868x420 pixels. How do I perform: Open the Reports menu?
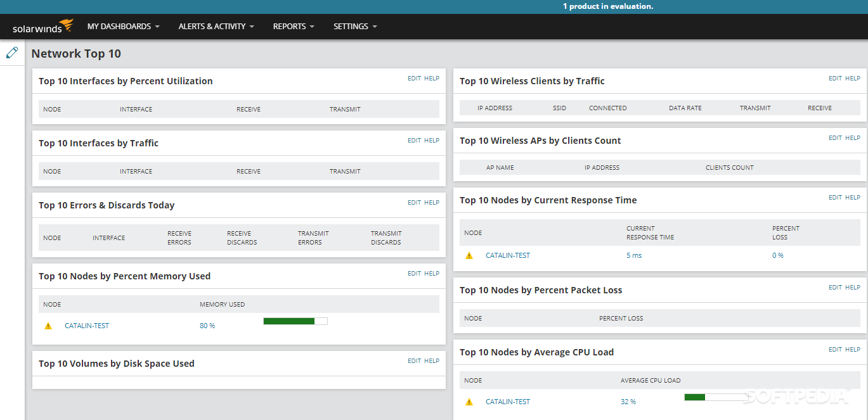click(294, 27)
